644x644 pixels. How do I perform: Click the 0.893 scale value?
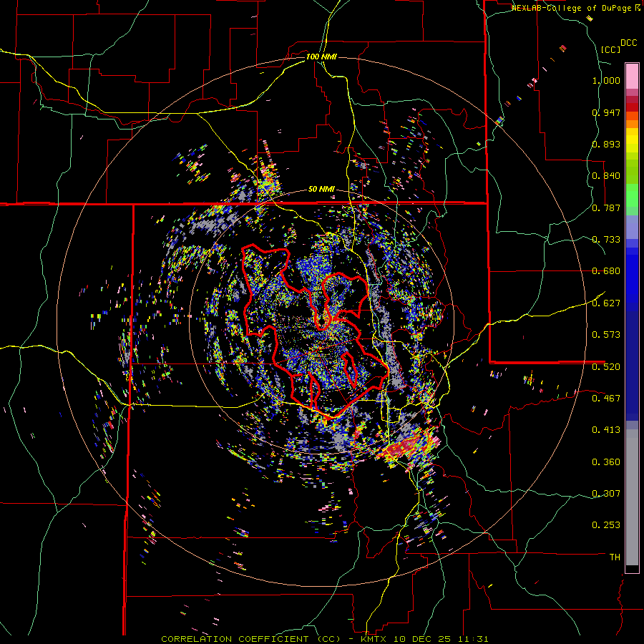(x=606, y=144)
